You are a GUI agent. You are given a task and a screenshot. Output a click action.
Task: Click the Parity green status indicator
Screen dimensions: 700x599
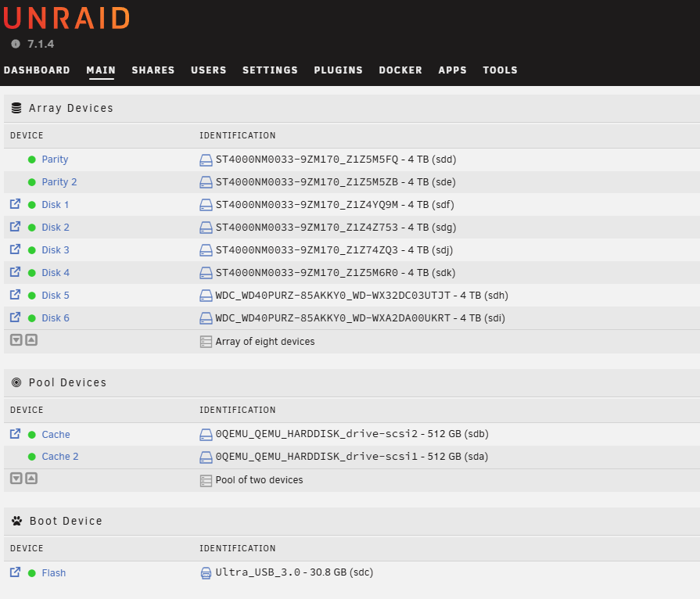click(x=32, y=160)
